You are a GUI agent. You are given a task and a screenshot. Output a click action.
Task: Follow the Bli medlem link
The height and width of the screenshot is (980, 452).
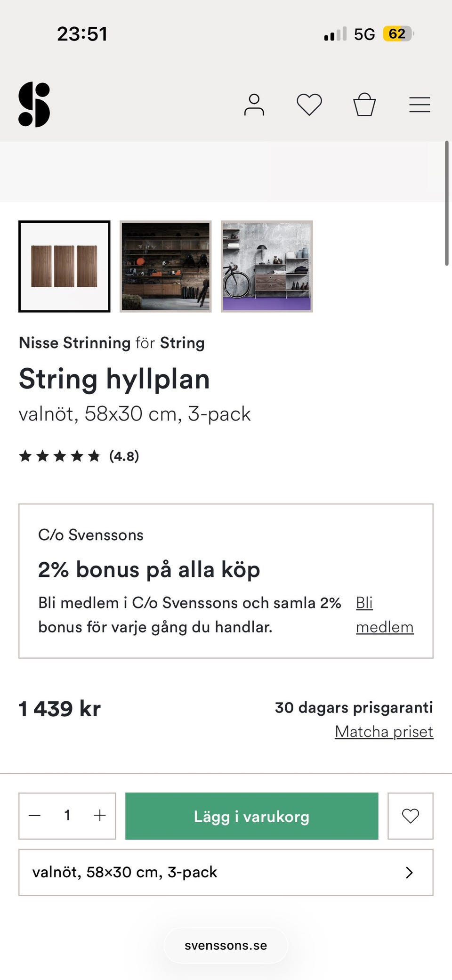[384, 615]
